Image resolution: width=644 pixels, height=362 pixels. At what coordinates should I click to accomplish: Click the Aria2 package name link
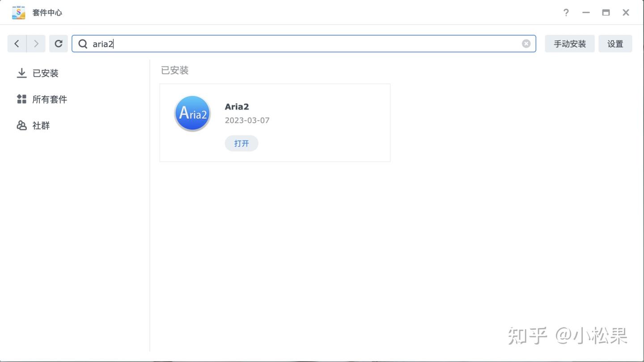(x=237, y=106)
